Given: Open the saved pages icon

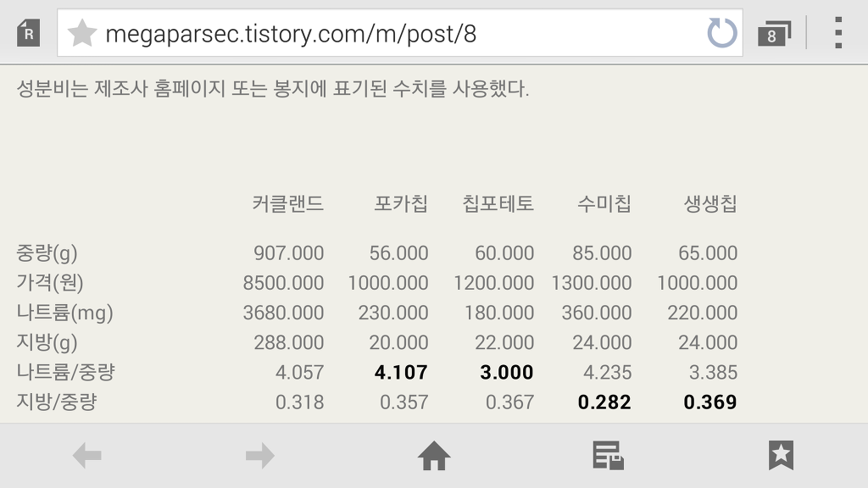Looking at the screenshot, I should pos(608,455).
